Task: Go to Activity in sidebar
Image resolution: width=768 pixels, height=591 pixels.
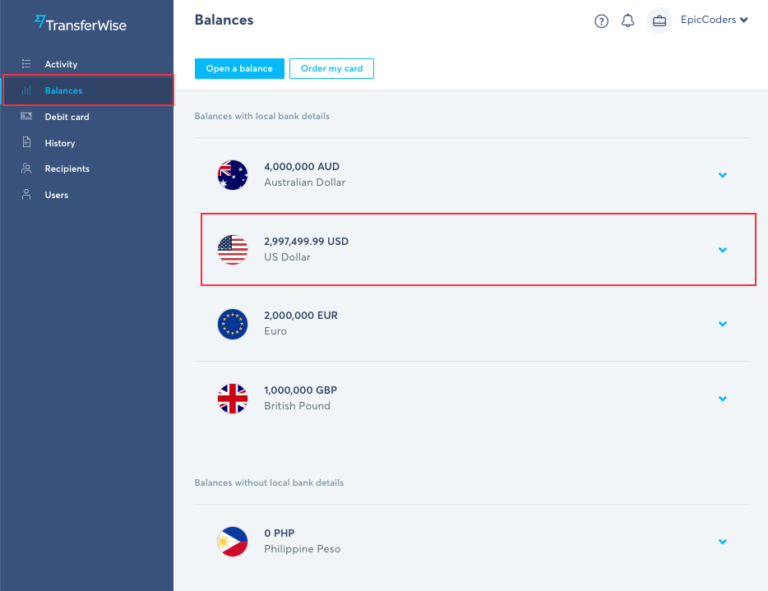Action: (61, 64)
